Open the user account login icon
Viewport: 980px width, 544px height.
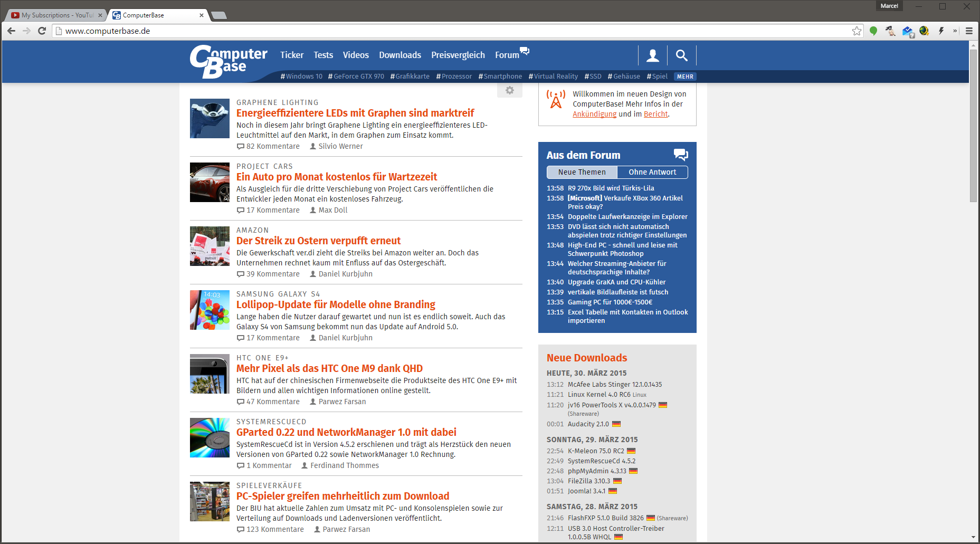[x=653, y=55]
